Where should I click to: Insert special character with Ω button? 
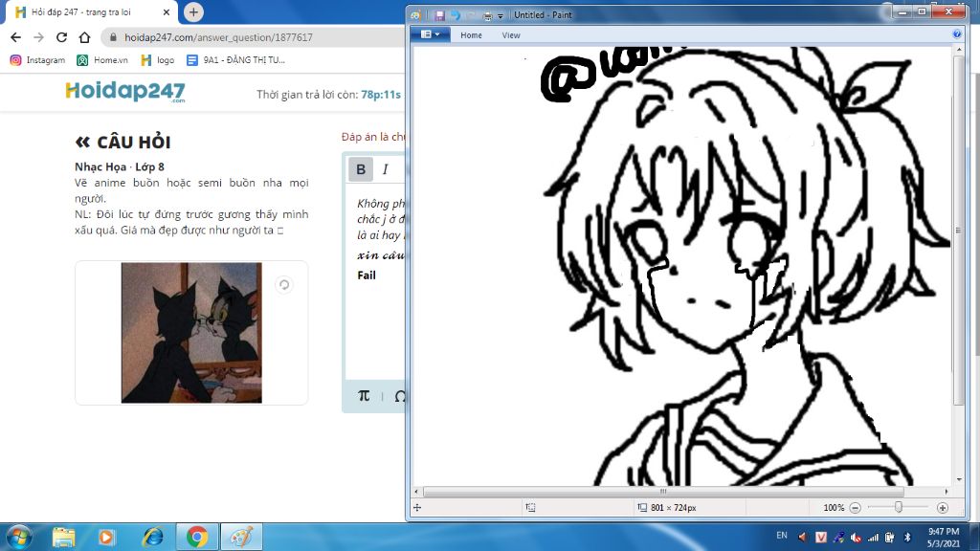400,397
